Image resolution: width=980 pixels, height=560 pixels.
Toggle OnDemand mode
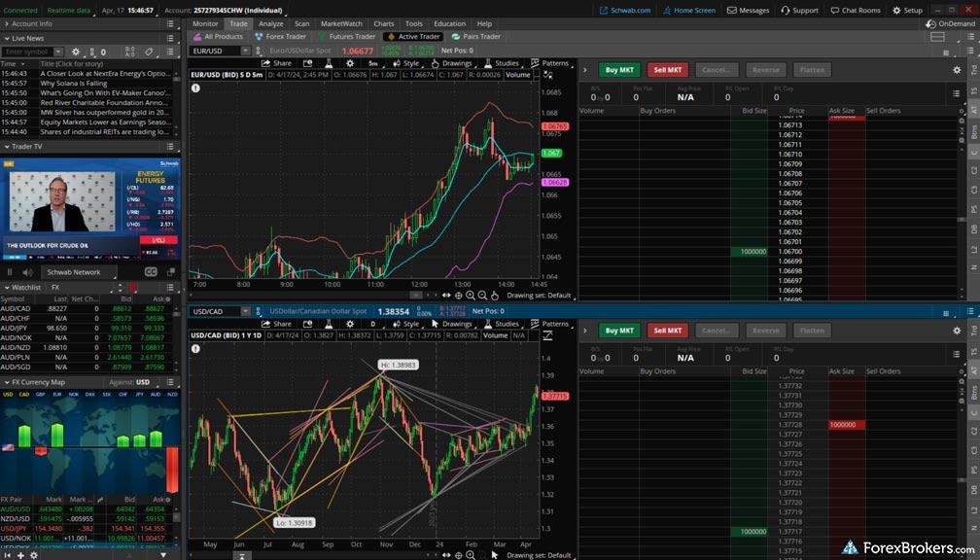tap(950, 23)
